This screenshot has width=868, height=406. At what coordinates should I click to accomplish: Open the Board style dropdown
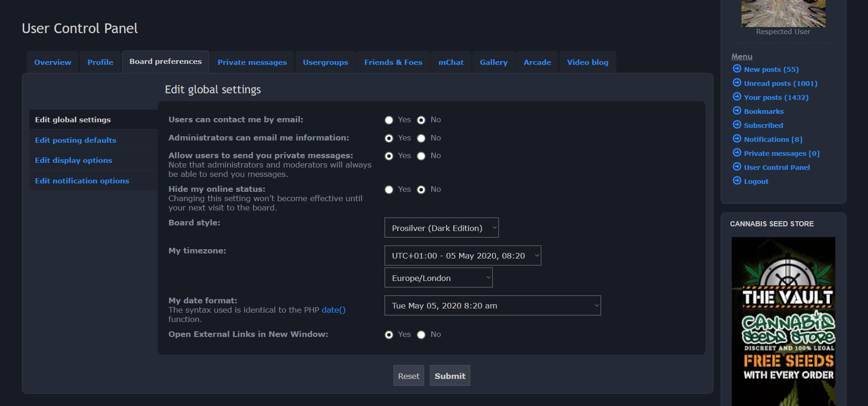[441, 228]
